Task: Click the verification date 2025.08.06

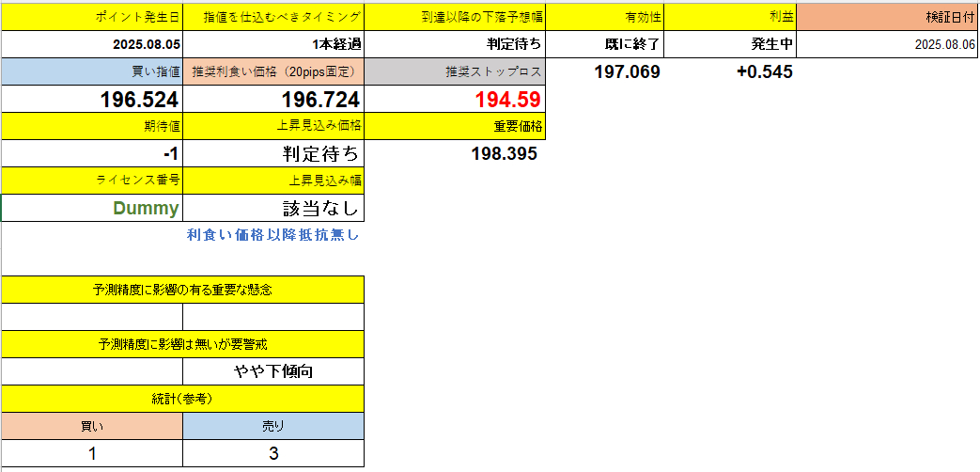Action: pos(888,44)
